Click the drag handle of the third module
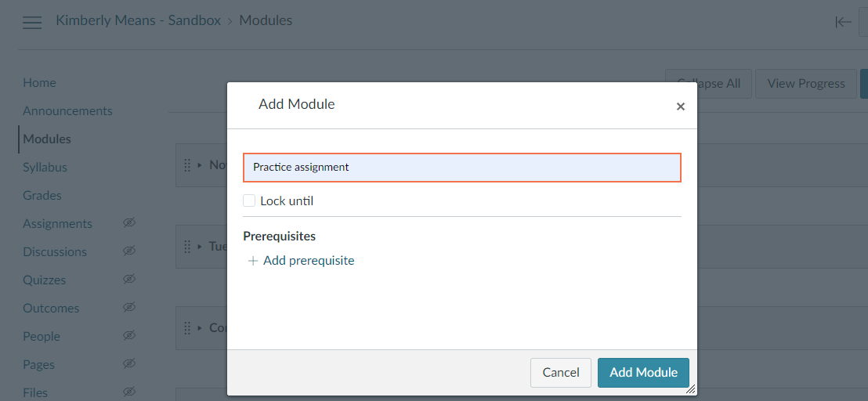 point(187,327)
